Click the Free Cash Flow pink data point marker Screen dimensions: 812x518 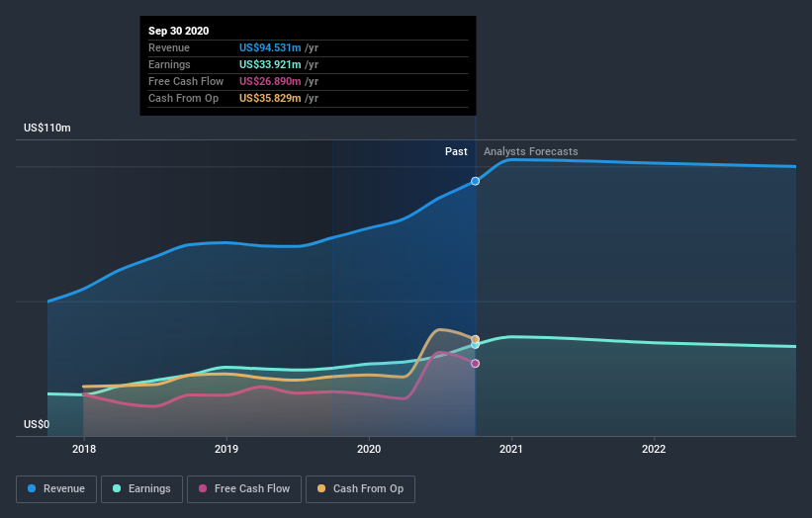[476, 363]
